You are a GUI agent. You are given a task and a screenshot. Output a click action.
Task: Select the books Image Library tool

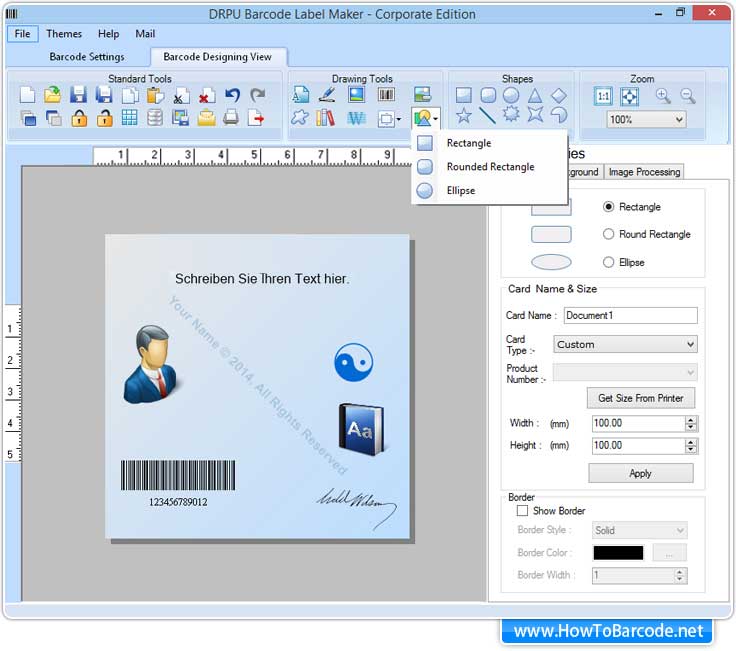click(326, 118)
